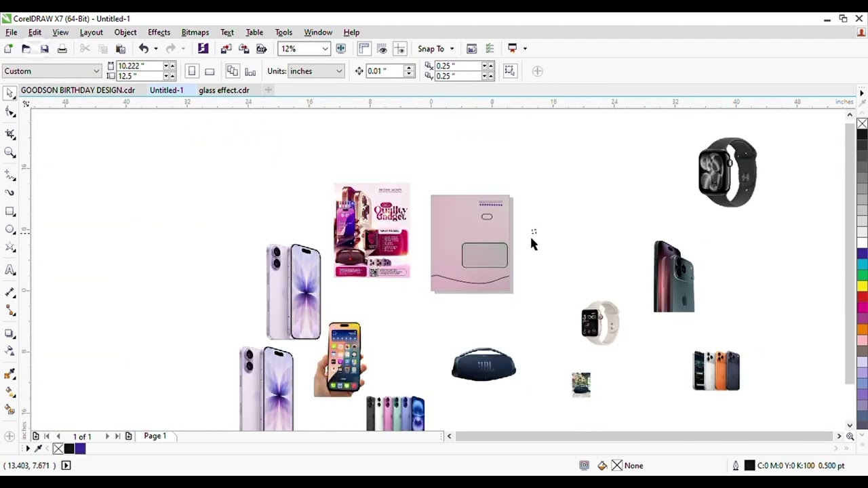Select the Pick tool
This screenshot has width=868, height=488.
point(9,93)
